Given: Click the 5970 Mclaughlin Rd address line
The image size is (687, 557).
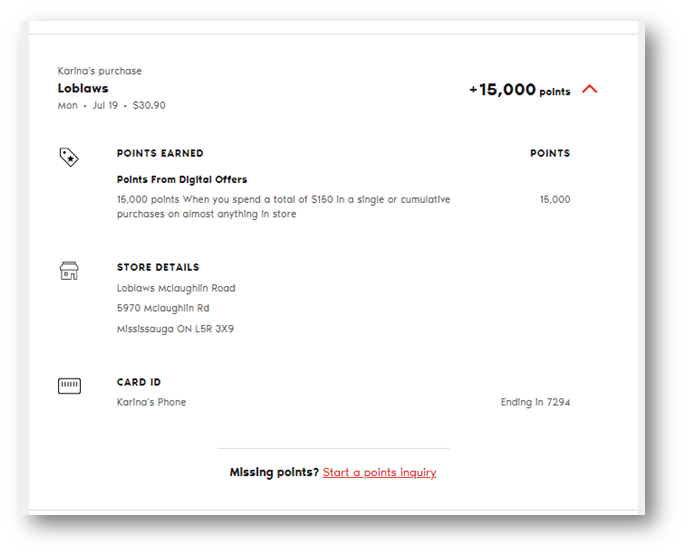Looking at the screenshot, I should click(x=163, y=308).
